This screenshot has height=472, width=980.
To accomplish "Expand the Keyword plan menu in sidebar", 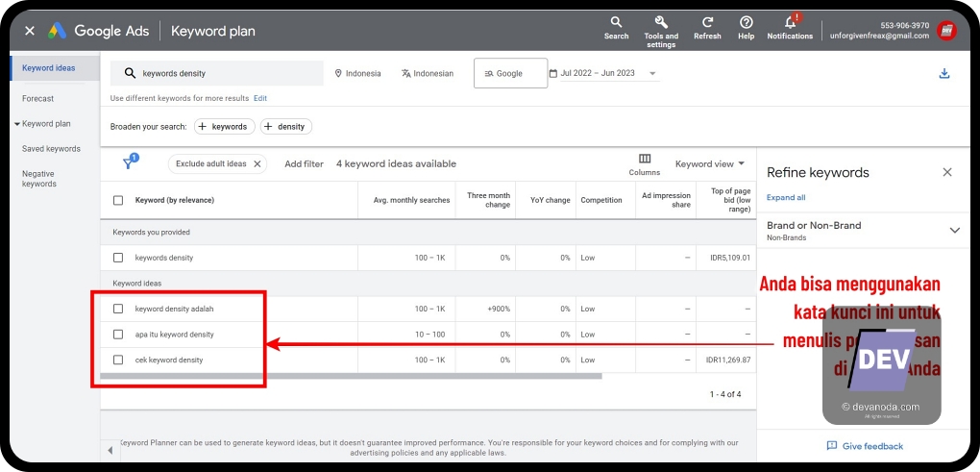I will (42, 124).
